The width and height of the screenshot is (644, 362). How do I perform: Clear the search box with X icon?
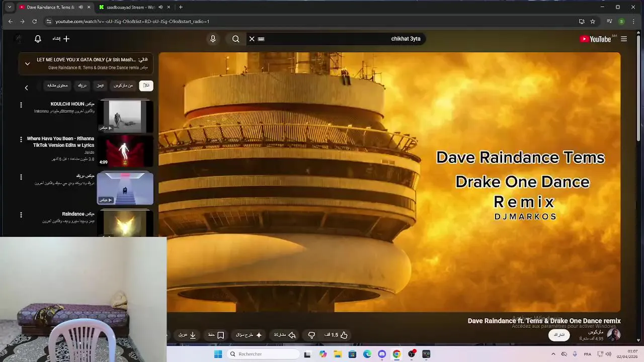(x=252, y=39)
